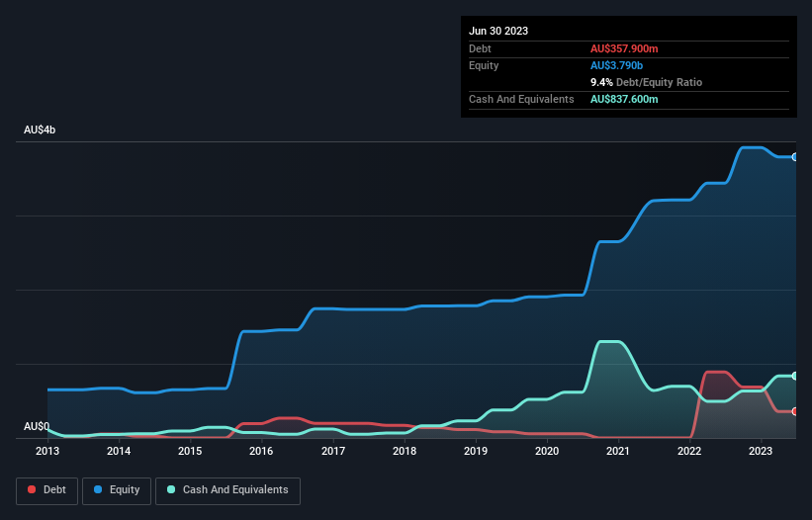This screenshot has width=812, height=520.
Task: Click the AU$357.900m debt value
Action: click(624, 48)
